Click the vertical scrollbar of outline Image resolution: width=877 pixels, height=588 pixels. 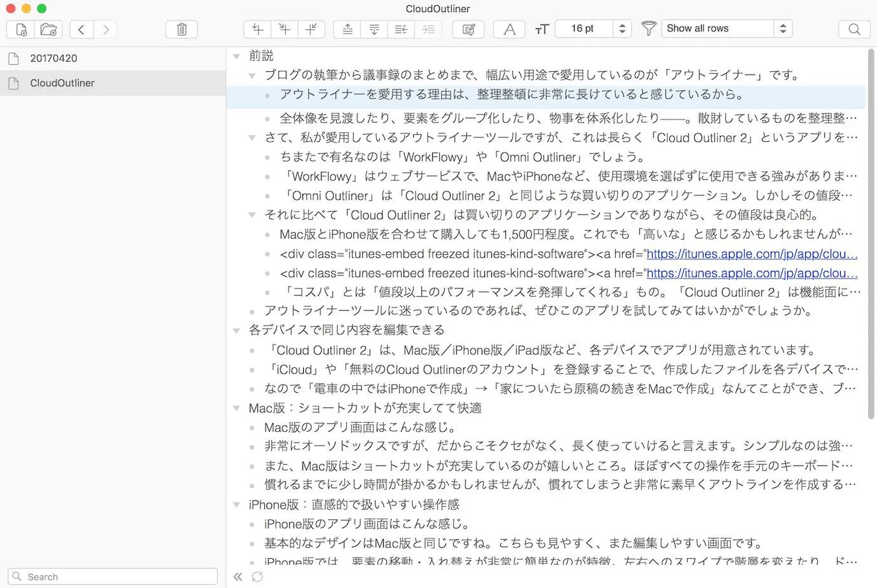871,233
